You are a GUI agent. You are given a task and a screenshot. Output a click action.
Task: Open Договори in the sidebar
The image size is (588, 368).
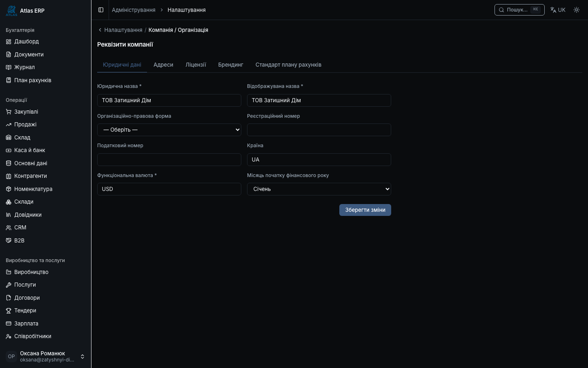pyautogui.click(x=45, y=298)
